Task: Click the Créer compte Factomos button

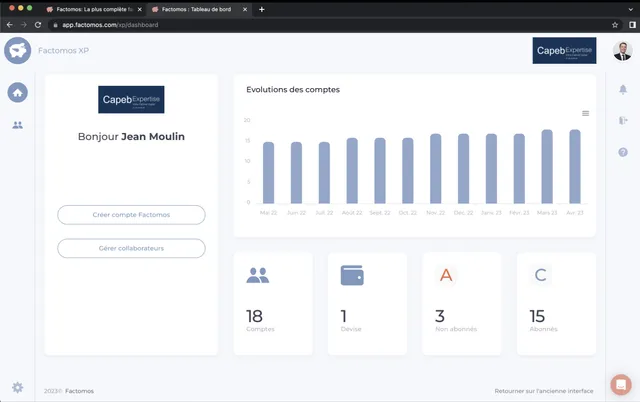Action: [x=131, y=215]
